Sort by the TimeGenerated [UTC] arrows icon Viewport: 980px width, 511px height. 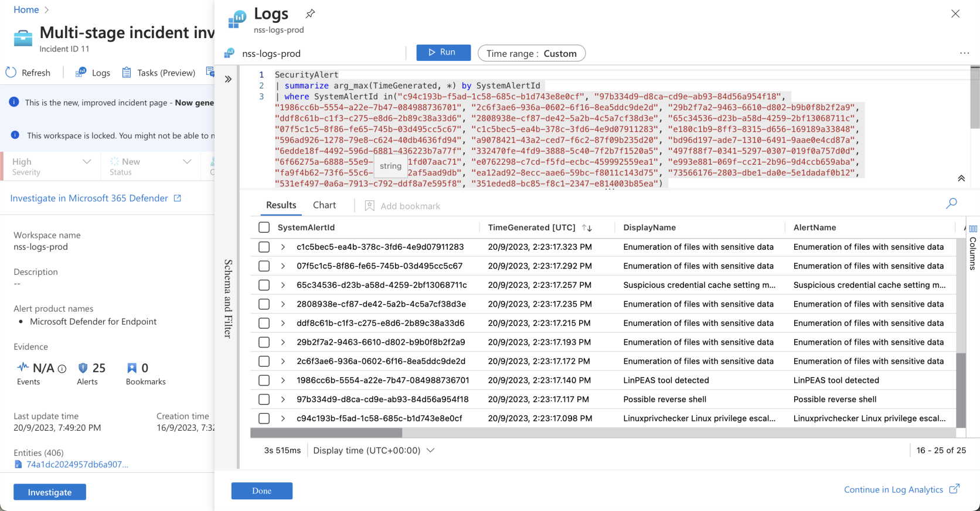(587, 227)
